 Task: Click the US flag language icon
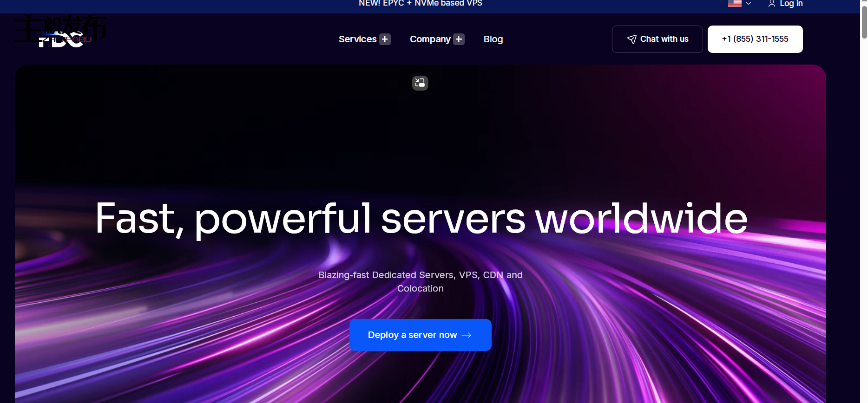(x=734, y=4)
